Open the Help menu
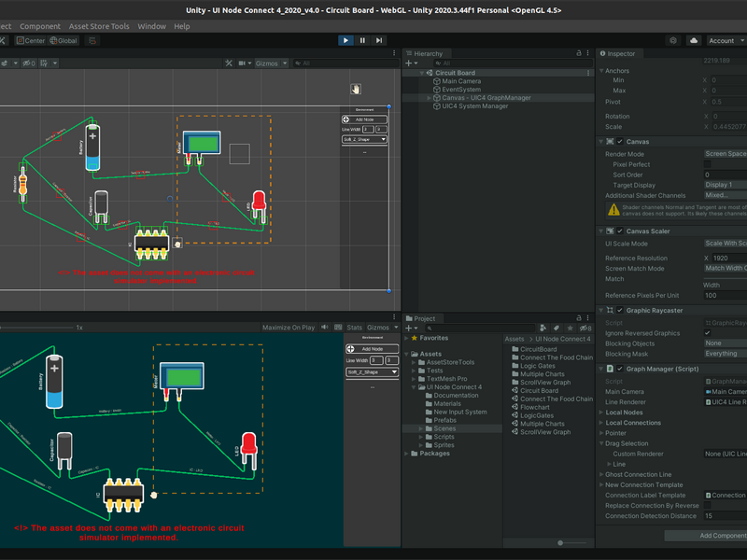Image resolution: width=747 pixels, height=560 pixels. [x=181, y=26]
